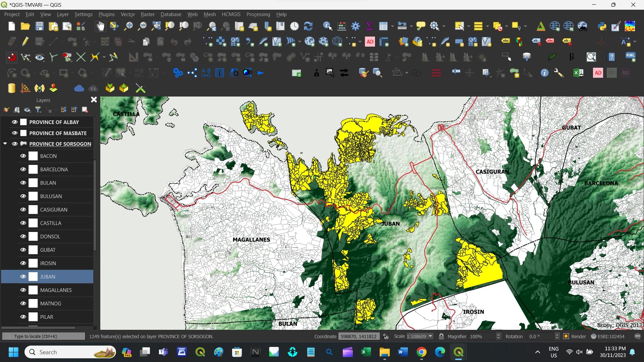Open the Processing menu

coord(258,14)
